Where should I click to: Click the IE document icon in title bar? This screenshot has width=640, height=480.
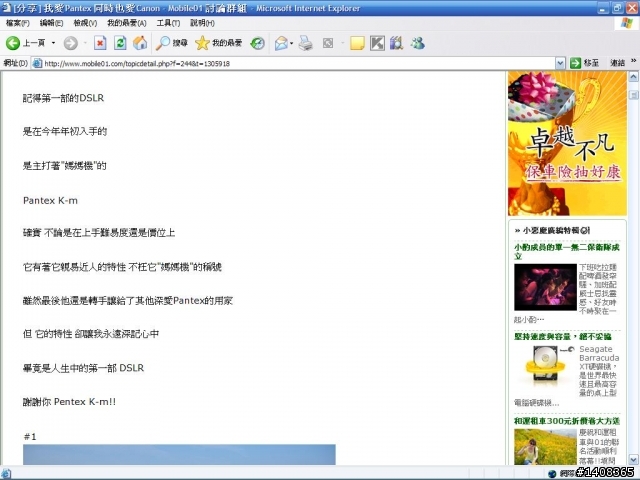tap(7, 8)
